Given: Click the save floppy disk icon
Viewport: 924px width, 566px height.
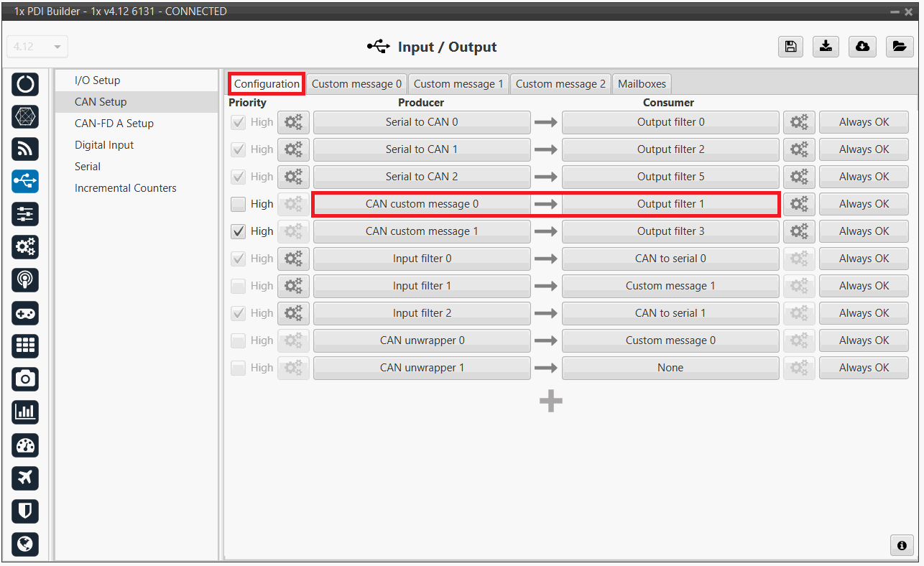Looking at the screenshot, I should [790, 47].
